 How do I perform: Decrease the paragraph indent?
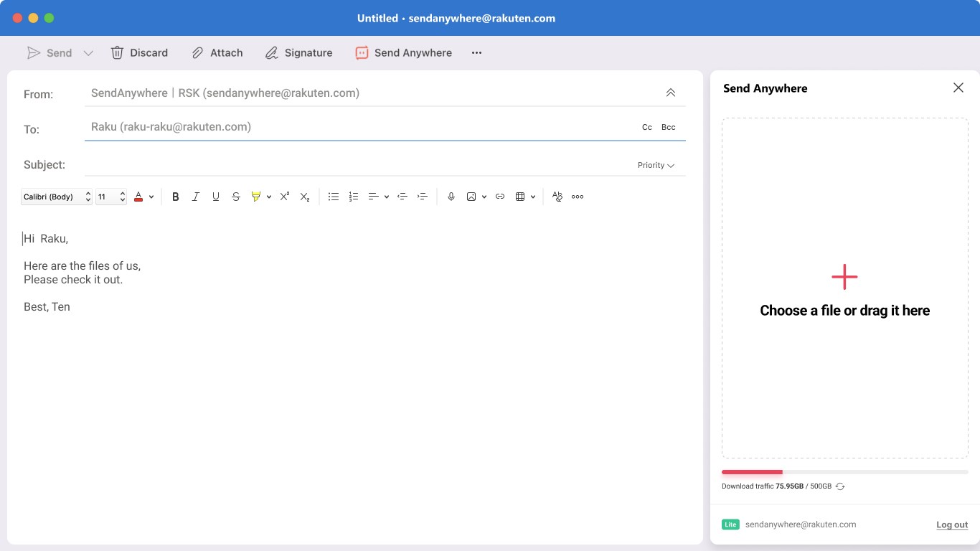point(402,197)
